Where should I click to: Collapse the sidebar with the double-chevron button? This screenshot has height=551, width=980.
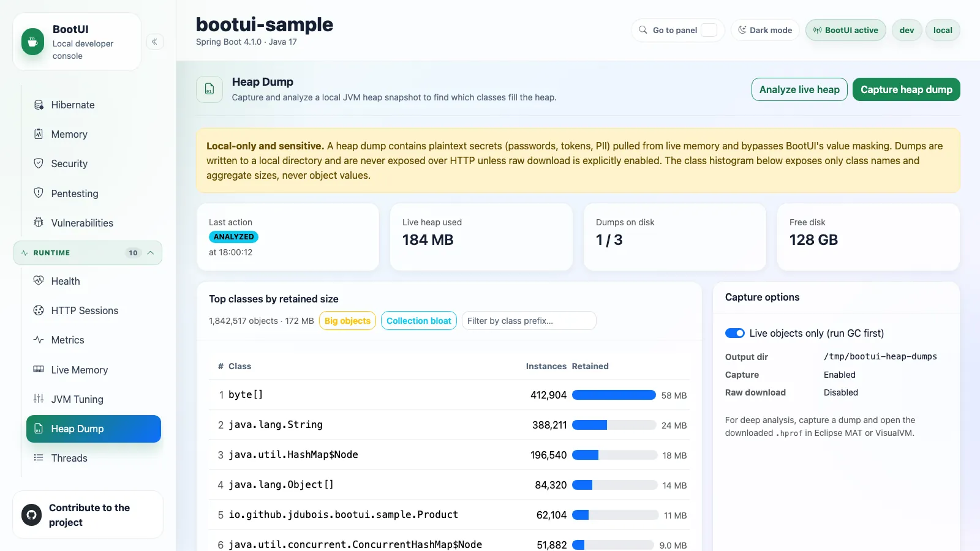click(x=154, y=42)
